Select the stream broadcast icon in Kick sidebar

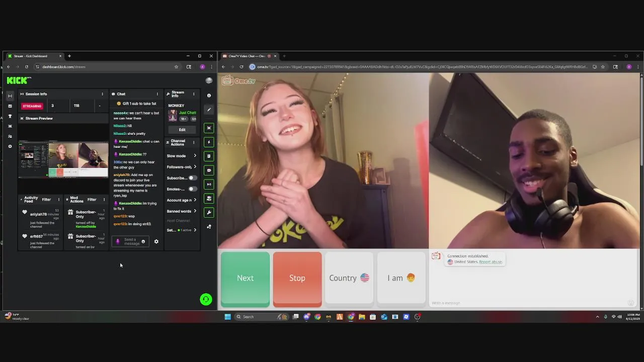pos(10,96)
